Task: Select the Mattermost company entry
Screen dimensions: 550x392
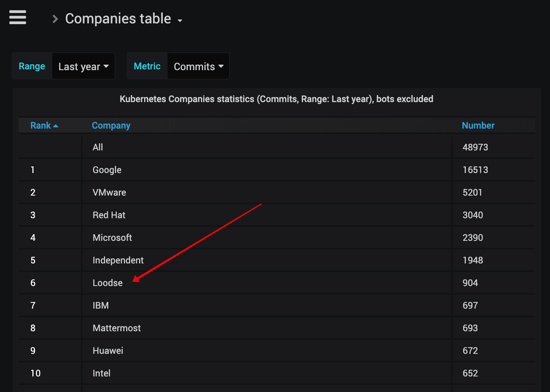Action: (x=116, y=328)
